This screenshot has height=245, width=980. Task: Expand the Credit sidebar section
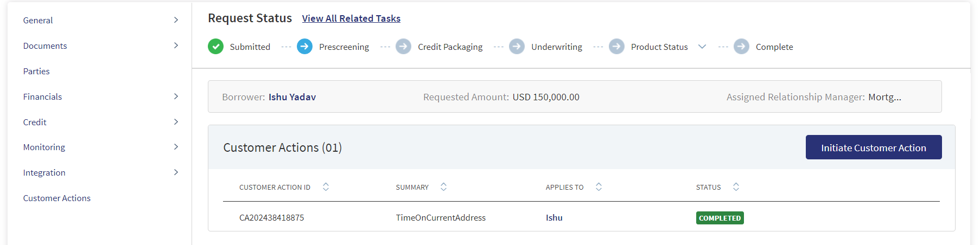click(x=176, y=122)
